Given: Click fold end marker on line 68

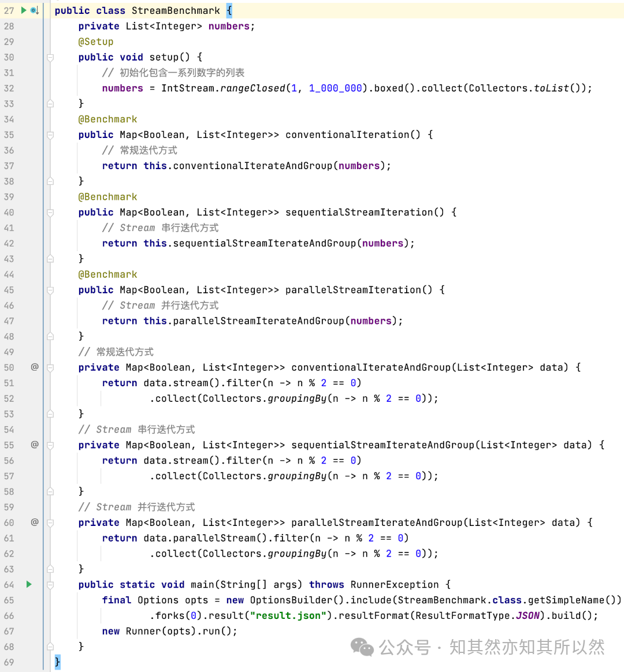Looking at the screenshot, I should (x=50, y=647).
